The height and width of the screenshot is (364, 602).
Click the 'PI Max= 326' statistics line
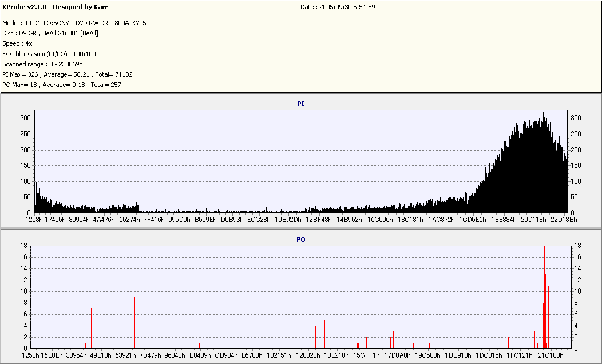pyautogui.click(x=68, y=74)
